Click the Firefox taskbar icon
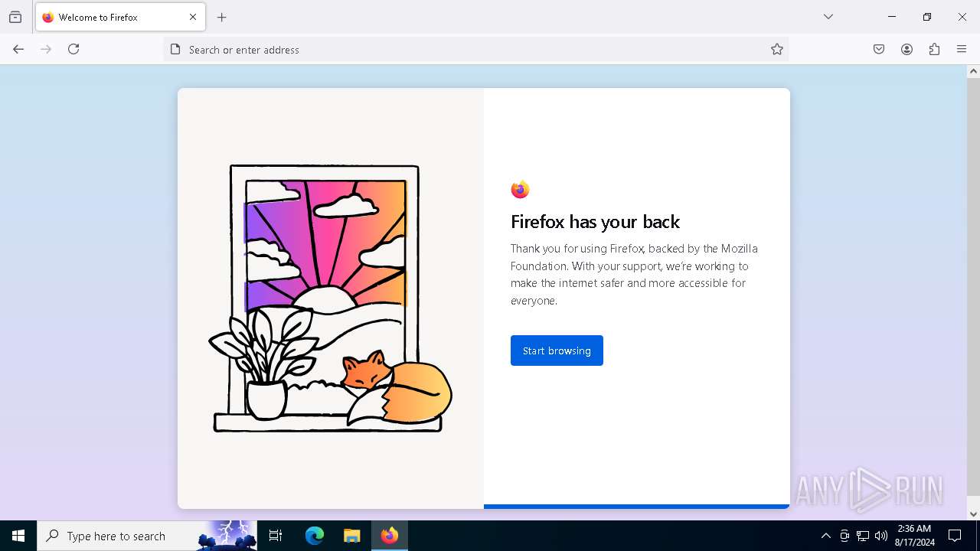Viewport: 980px width, 551px height. click(x=390, y=536)
